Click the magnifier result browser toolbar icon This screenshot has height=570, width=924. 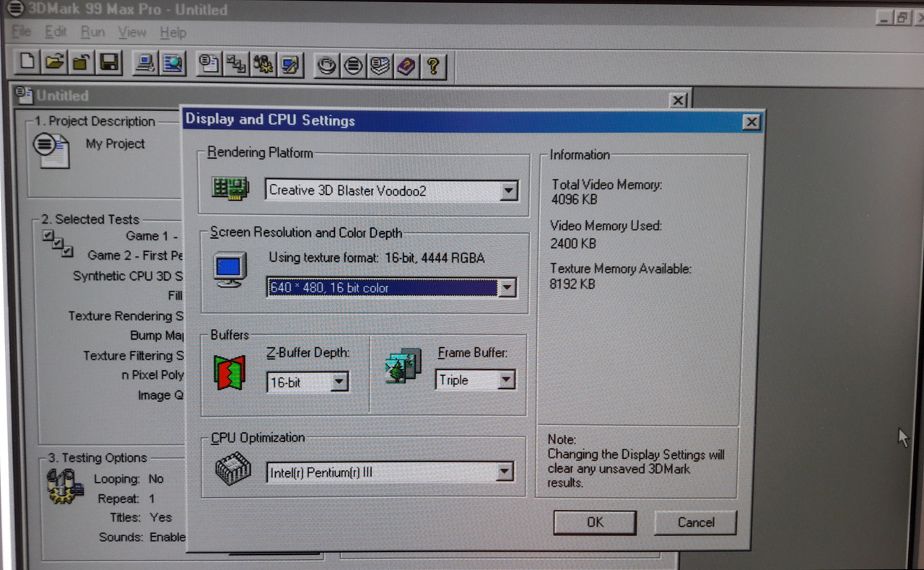click(x=173, y=63)
